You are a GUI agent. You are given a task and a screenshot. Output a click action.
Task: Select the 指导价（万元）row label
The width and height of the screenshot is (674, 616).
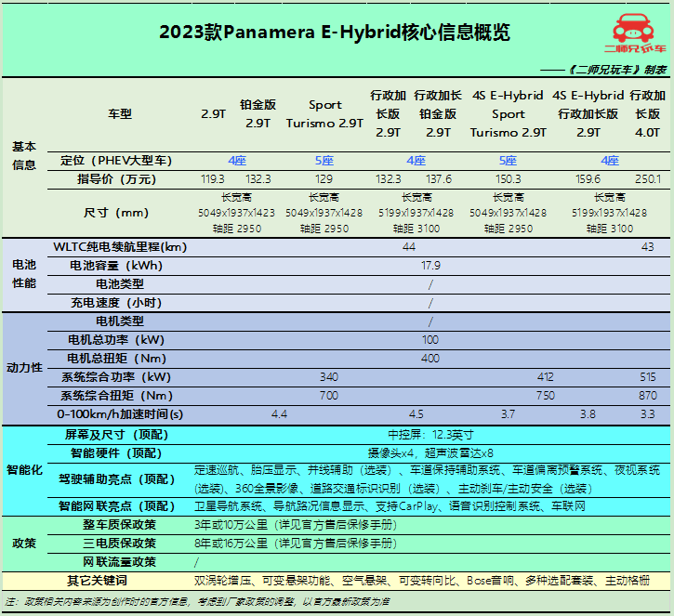coord(116,179)
